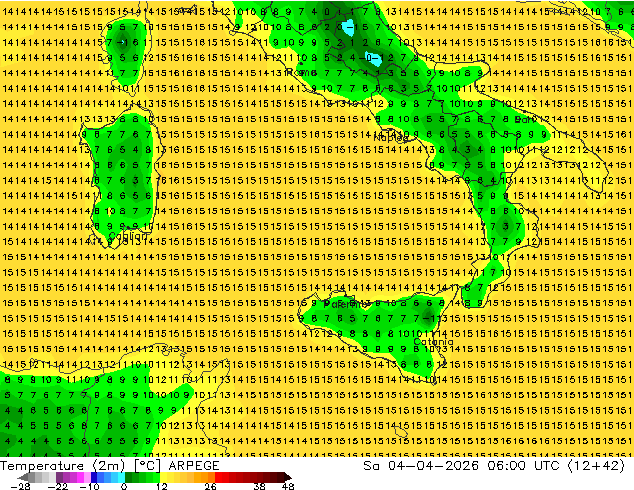Click the '(12+42)' forecast run label
The height and width of the screenshot is (490, 634).
(596, 466)
